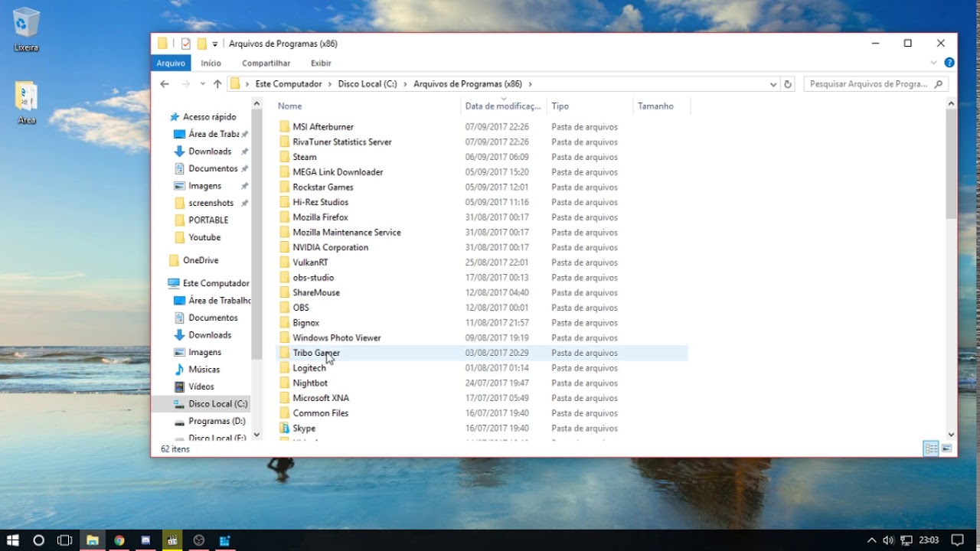
Task: Click the Pesquisar Arquivos de Programas search box
Action: [876, 84]
